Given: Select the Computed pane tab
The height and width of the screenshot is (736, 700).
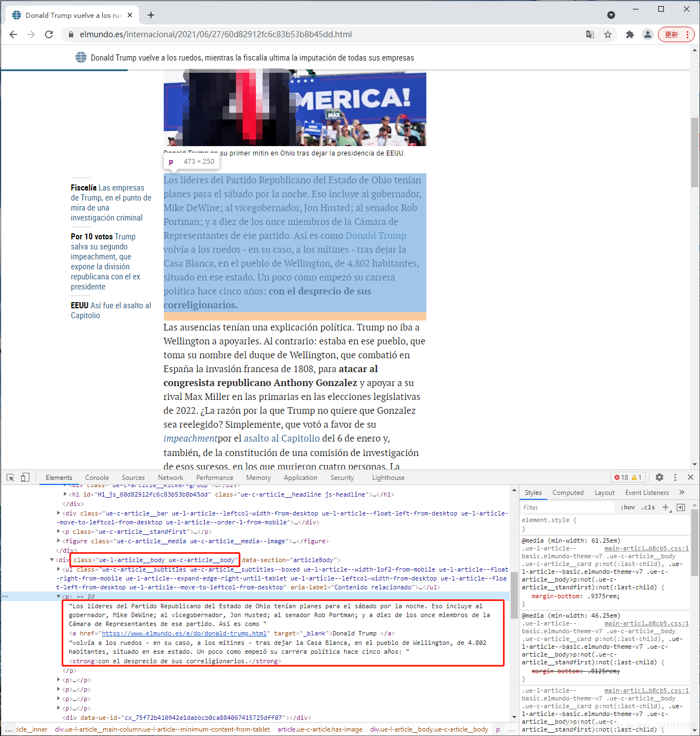Looking at the screenshot, I should [x=568, y=493].
